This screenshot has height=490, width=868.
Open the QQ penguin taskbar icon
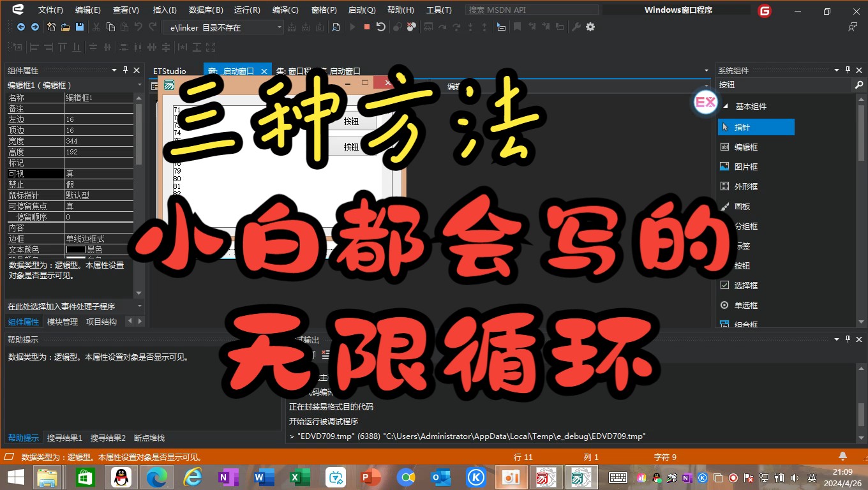[121, 477]
